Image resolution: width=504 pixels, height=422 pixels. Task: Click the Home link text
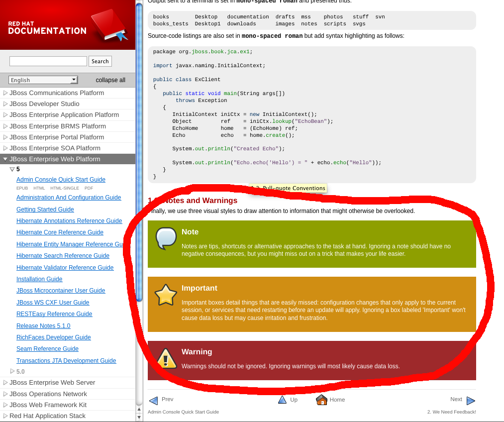pyautogui.click(x=337, y=400)
